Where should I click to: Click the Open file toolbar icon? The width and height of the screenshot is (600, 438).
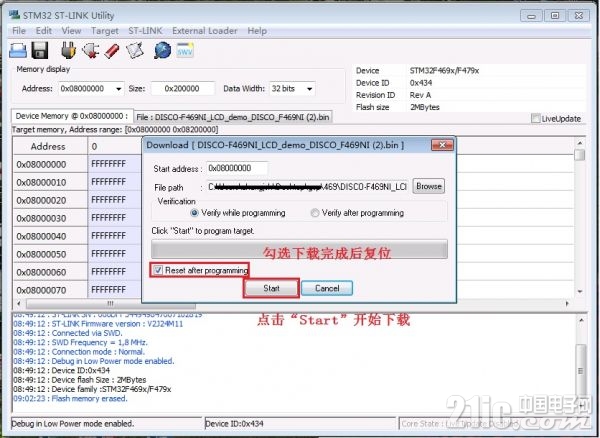pyautogui.click(x=18, y=50)
